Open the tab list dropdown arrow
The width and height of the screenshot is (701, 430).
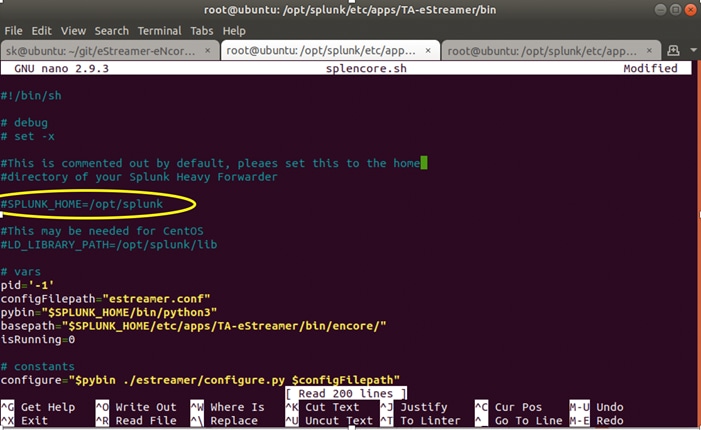[693, 50]
